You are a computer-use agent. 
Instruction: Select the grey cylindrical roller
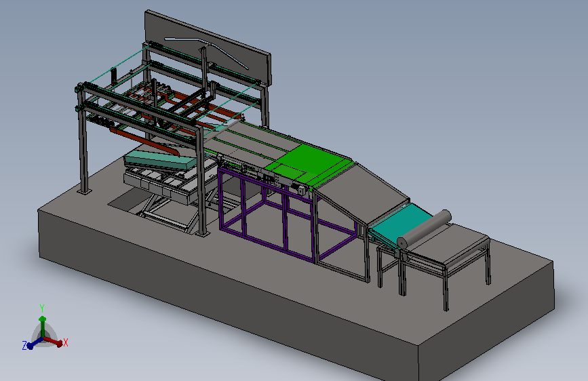[425, 228]
